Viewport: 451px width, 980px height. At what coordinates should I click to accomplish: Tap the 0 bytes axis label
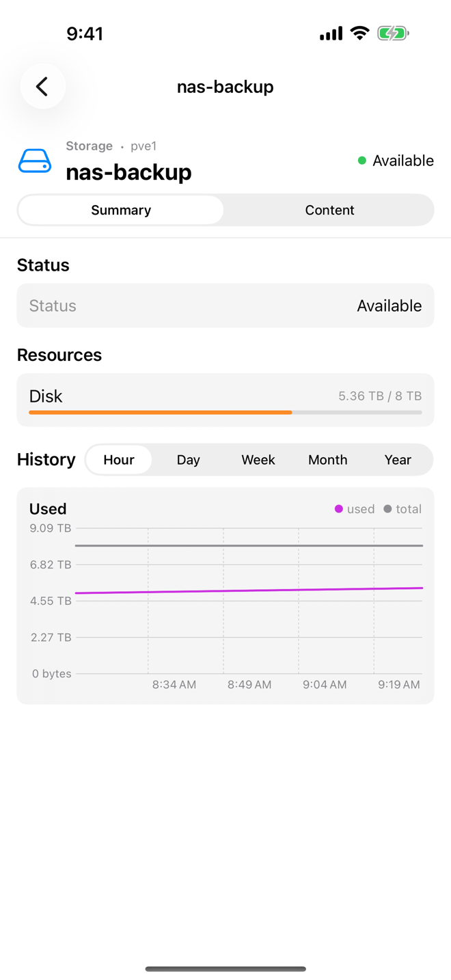pos(52,674)
